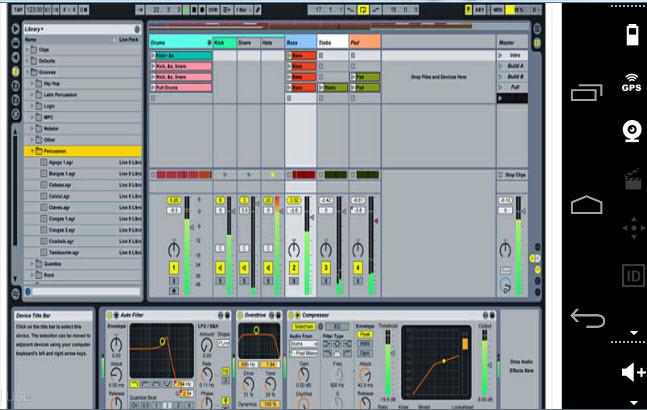
Task: Select RMS envelope mode in Compressor
Action: (365, 344)
